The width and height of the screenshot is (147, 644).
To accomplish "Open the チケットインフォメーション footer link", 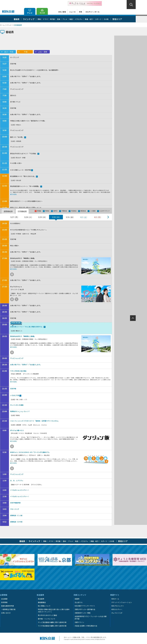I will point(122,603).
